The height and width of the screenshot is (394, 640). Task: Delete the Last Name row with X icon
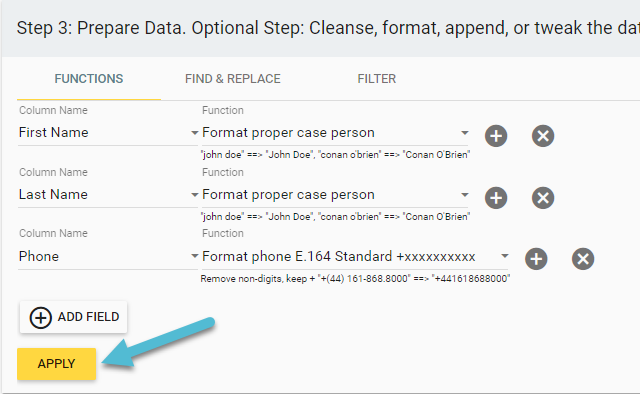click(543, 198)
